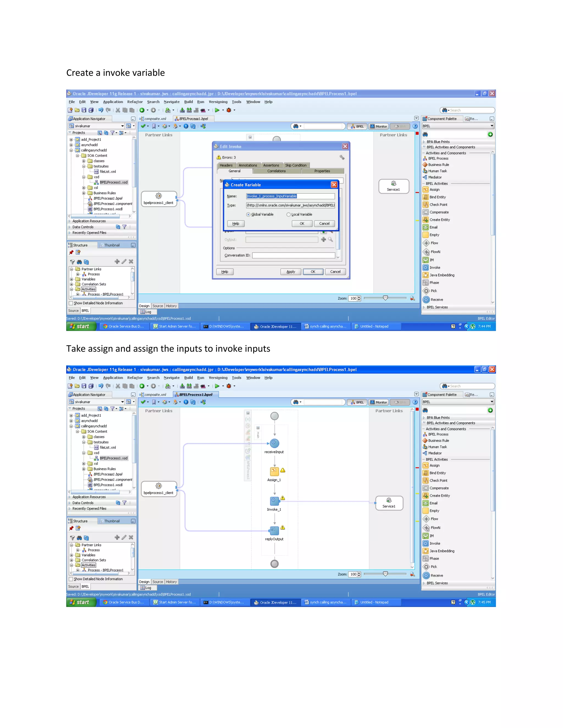Click green add icon in lower Component Palette
The height and width of the screenshot is (728, 563).
click(x=490, y=410)
